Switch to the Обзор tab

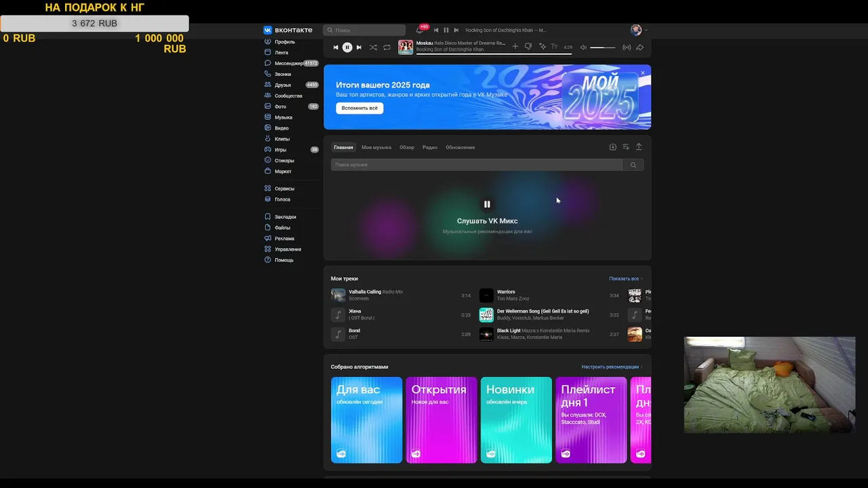407,147
